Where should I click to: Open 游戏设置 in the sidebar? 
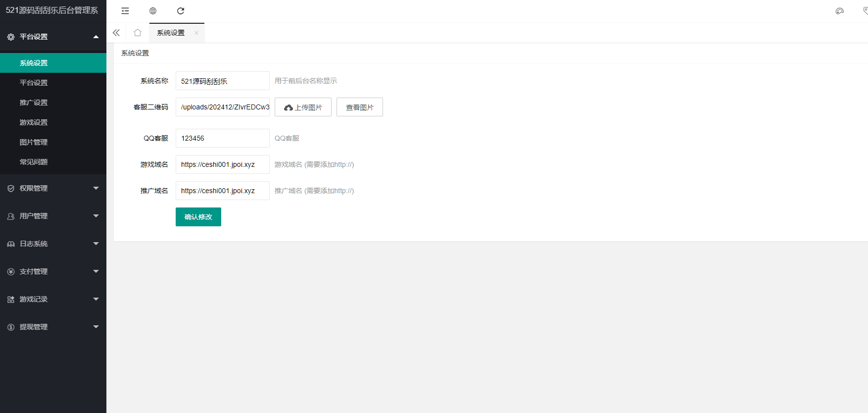click(53, 122)
